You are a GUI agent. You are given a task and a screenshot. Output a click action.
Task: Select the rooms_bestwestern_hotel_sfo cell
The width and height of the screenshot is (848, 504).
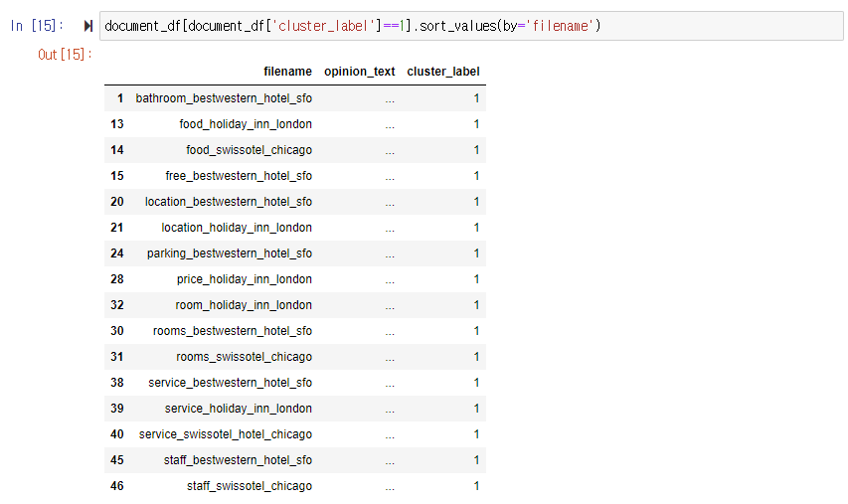point(233,331)
